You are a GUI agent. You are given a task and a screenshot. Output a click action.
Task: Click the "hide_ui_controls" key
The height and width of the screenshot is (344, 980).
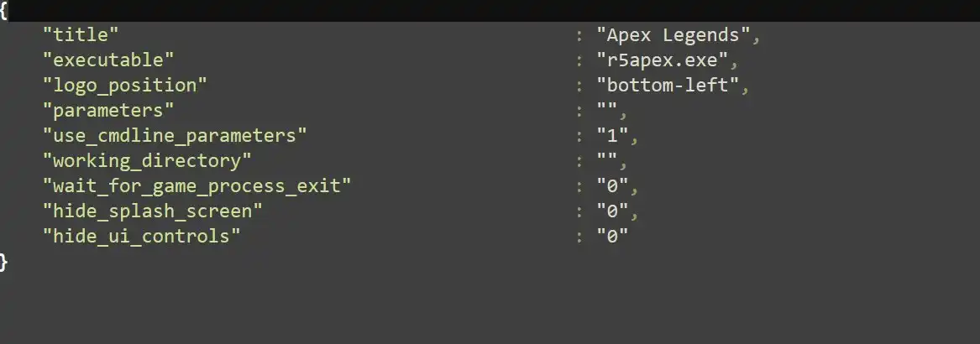coord(141,236)
